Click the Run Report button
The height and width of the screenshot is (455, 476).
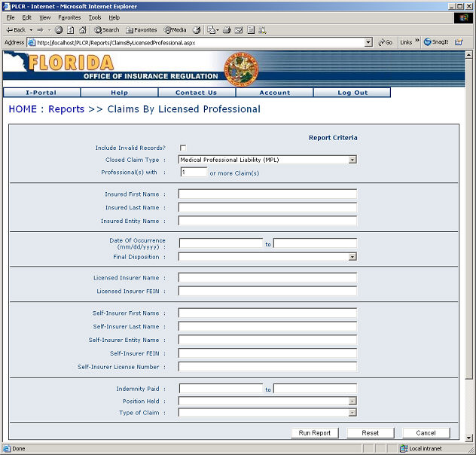(x=314, y=433)
